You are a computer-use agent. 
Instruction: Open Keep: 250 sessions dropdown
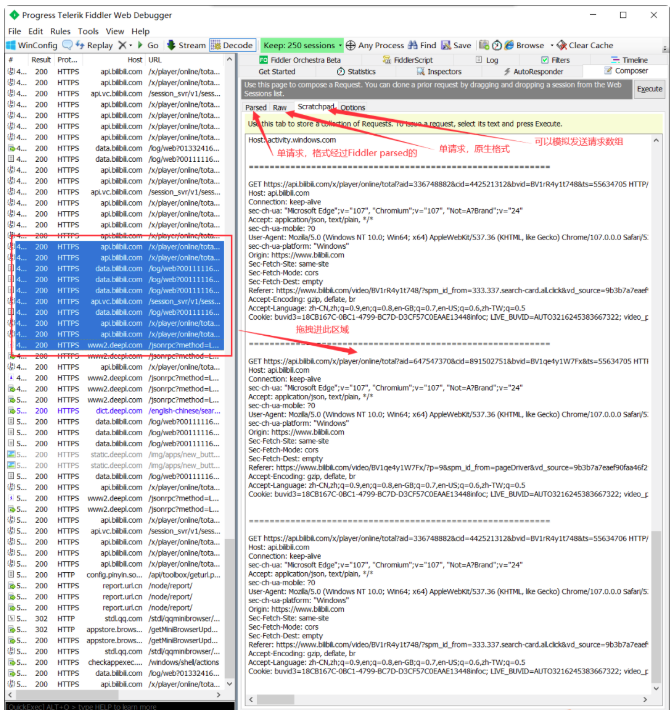(302, 45)
